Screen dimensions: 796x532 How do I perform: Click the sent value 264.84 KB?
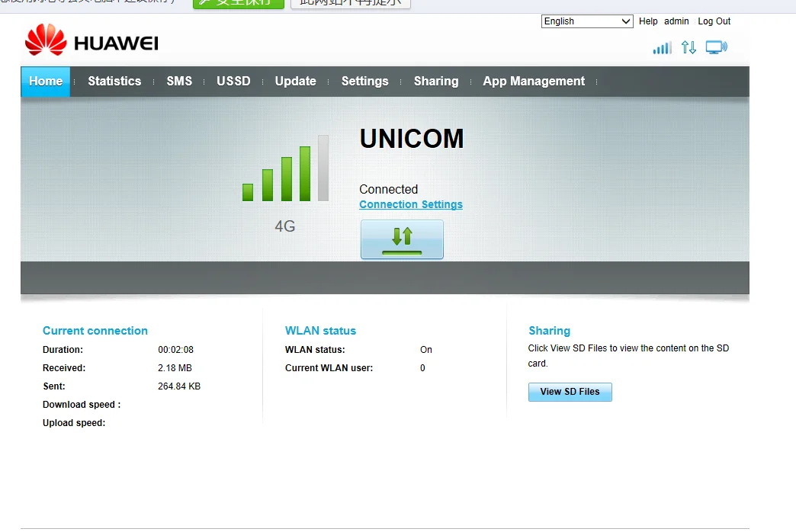(x=179, y=386)
